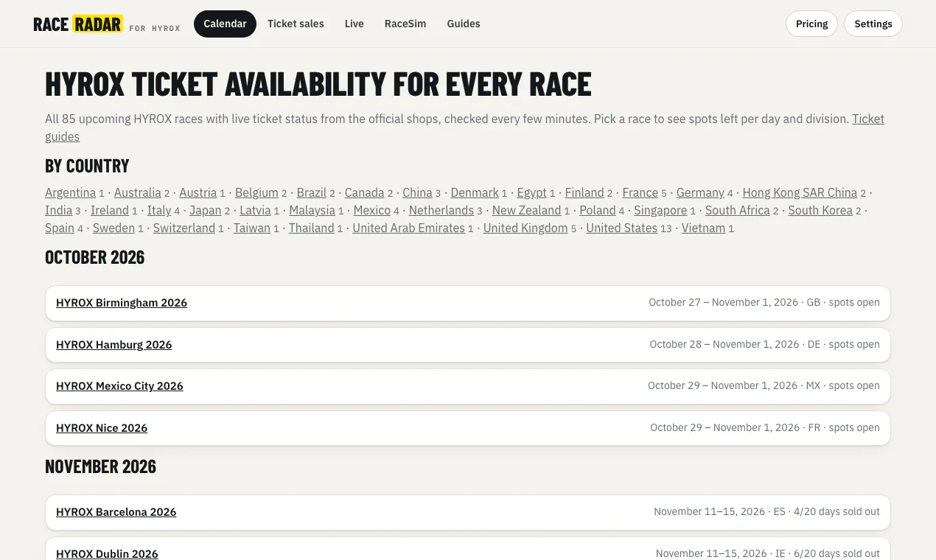Open Thailand races link
This screenshot has height=560, width=936.
coord(312,228)
